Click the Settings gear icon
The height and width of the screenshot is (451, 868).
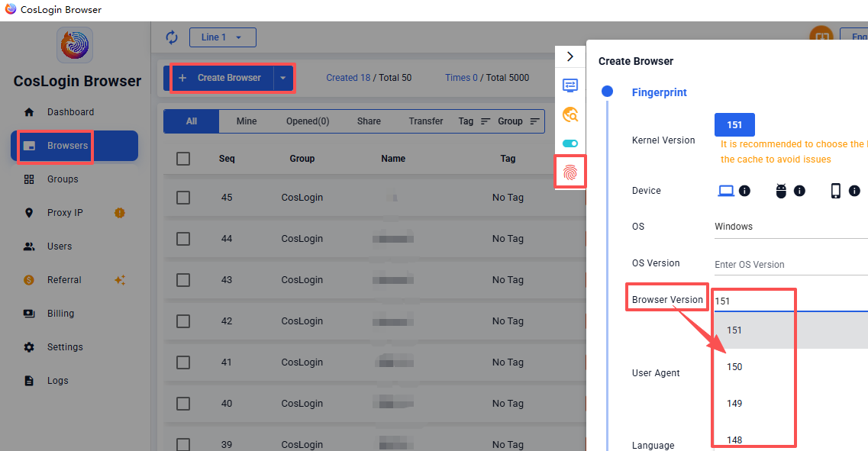(x=29, y=347)
